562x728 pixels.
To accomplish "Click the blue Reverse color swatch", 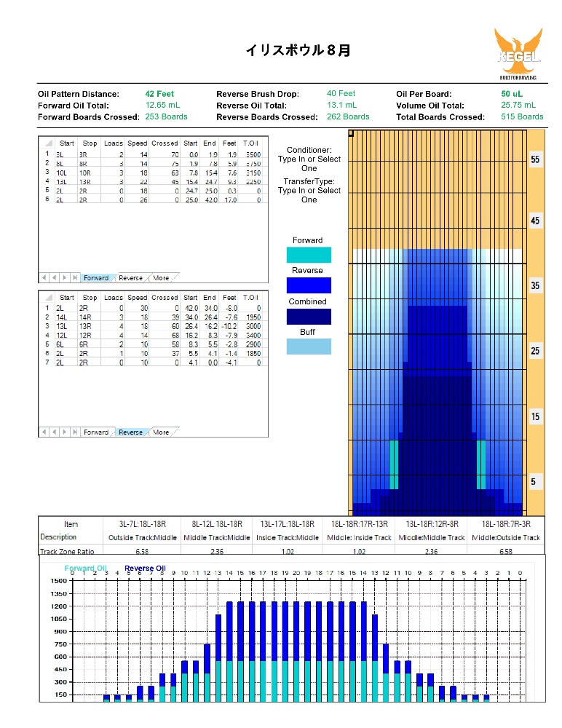I will click(x=309, y=285).
